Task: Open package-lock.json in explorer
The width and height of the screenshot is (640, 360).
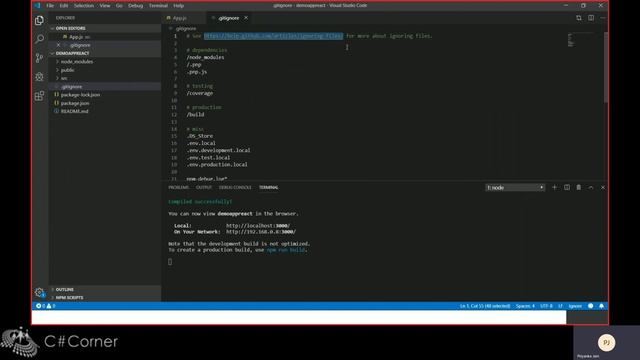Action: (105, 95)
